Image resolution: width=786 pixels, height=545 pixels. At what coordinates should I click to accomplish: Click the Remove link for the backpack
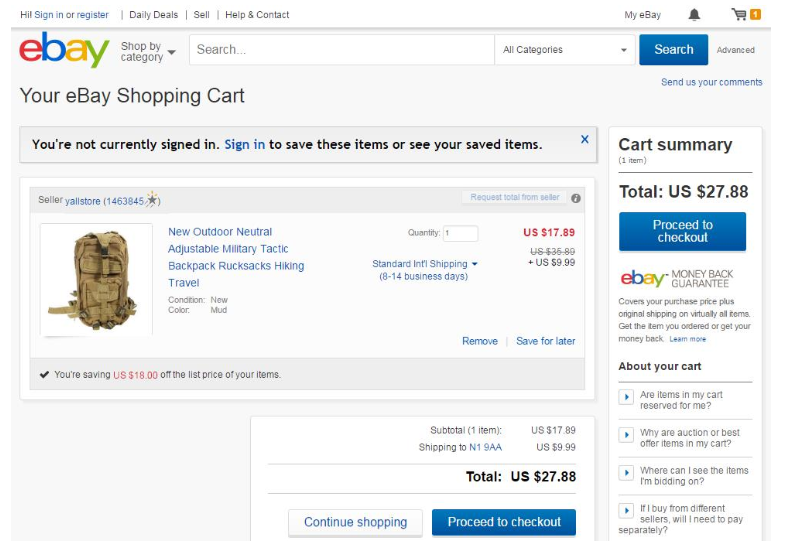[479, 341]
